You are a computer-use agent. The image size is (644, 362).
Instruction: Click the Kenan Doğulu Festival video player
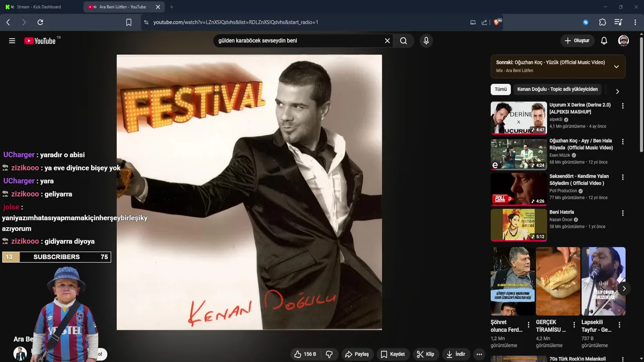(249, 192)
